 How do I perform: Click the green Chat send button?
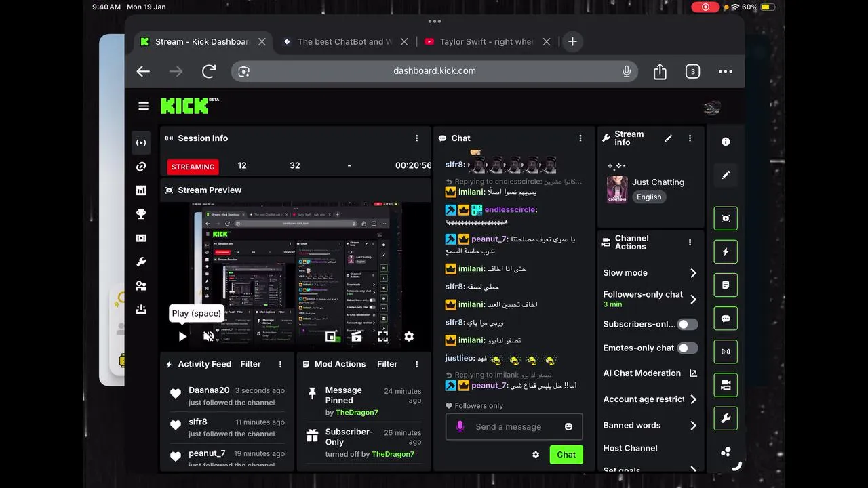point(566,455)
